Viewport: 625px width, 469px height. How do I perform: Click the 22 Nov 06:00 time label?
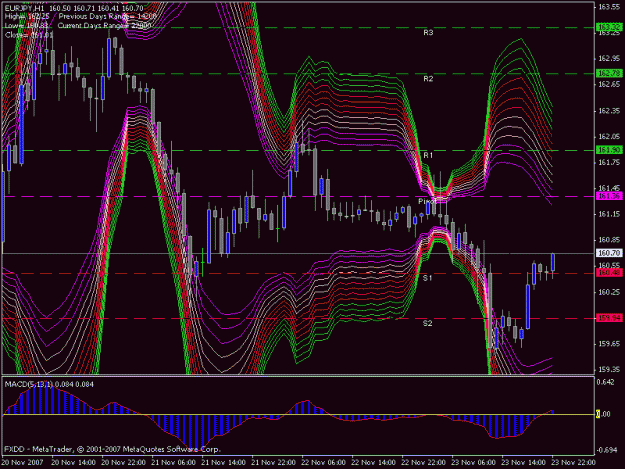pyautogui.click(x=324, y=463)
